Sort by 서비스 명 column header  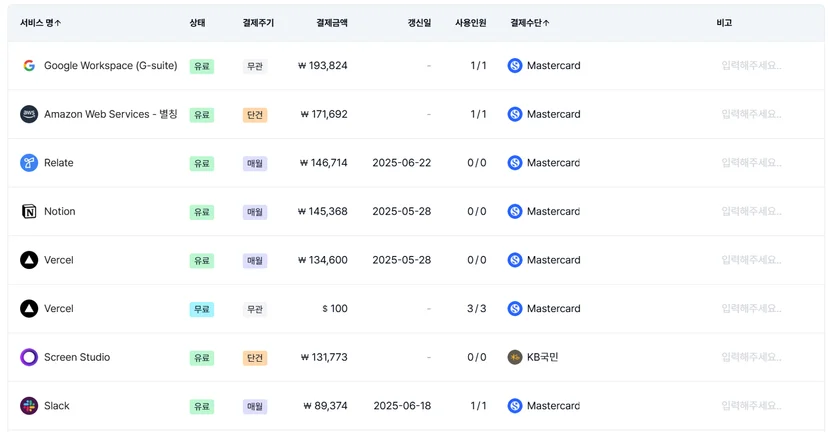pos(41,23)
